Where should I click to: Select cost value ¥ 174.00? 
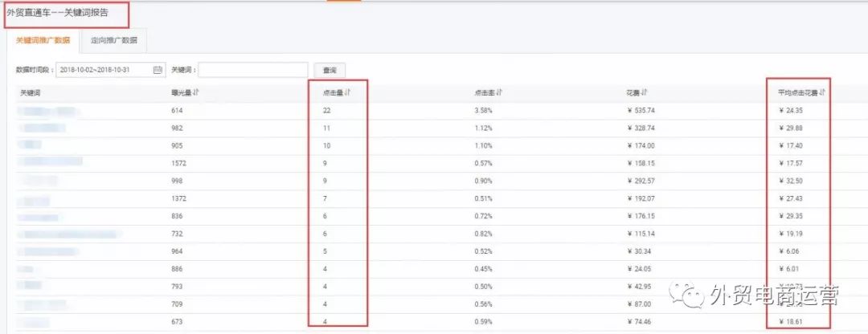[641, 146]
